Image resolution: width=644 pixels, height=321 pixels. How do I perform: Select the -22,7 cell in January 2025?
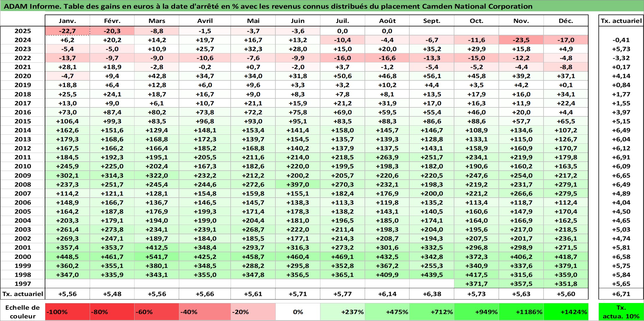tap(67, 31)
